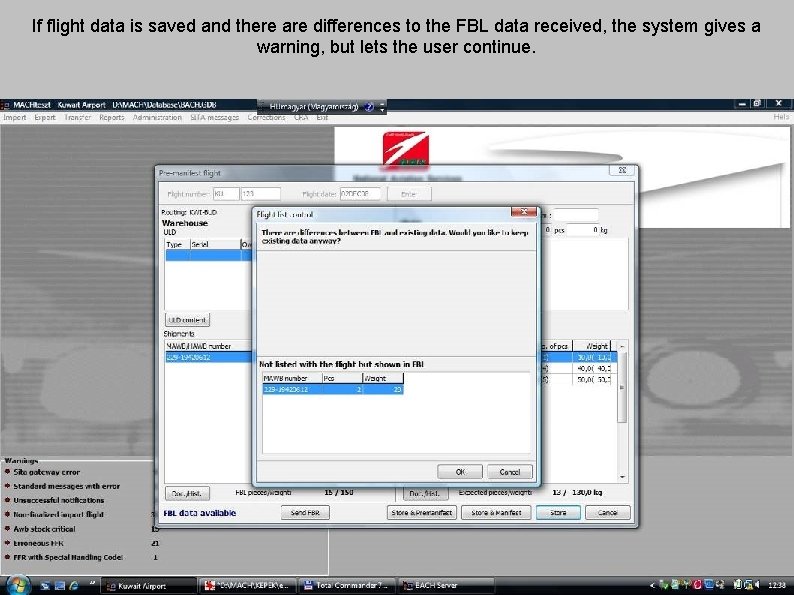Click the scroll-down arrow of shipments list
This screenshot has width=794, height=595.
[622, 477]
